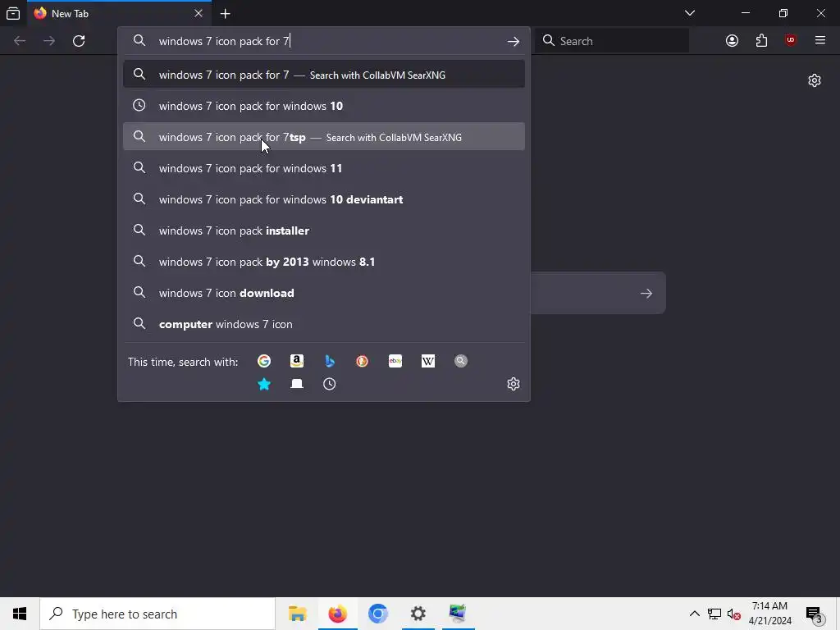Search with eBay icon

(395, 361)
